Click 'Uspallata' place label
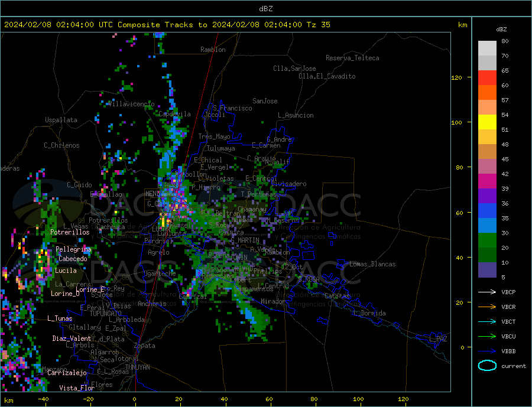The image size is (532, 407). 61,120
